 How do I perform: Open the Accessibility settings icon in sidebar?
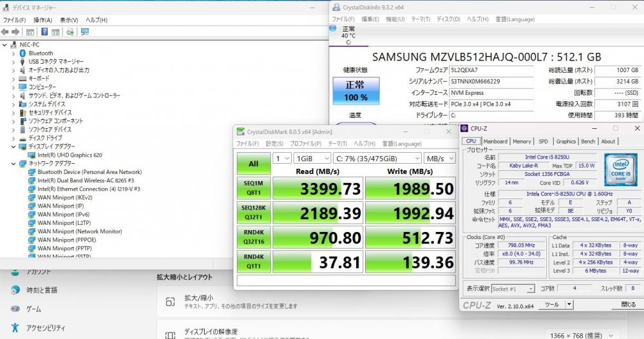[15, 327]
